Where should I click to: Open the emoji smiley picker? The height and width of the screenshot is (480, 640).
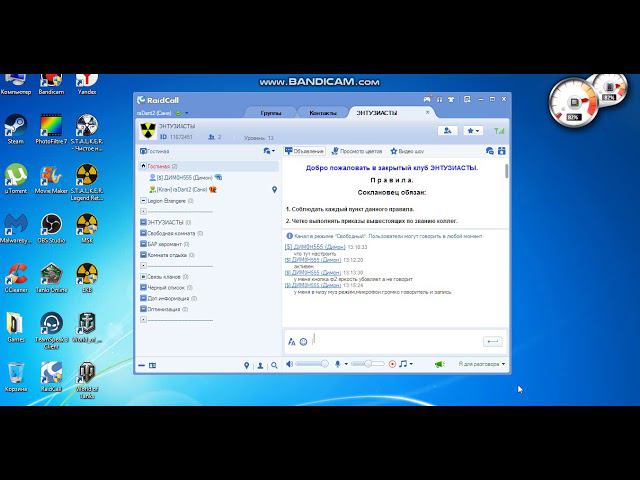(303, 342)
